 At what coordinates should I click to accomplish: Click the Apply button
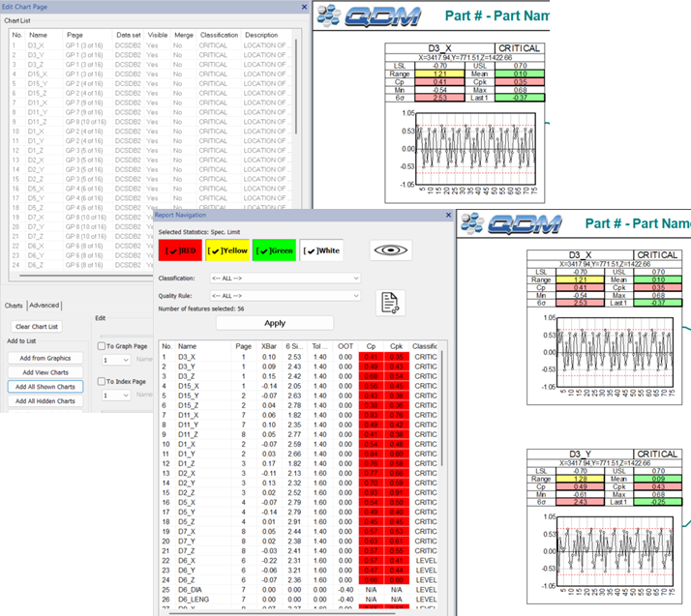[275, 323]
